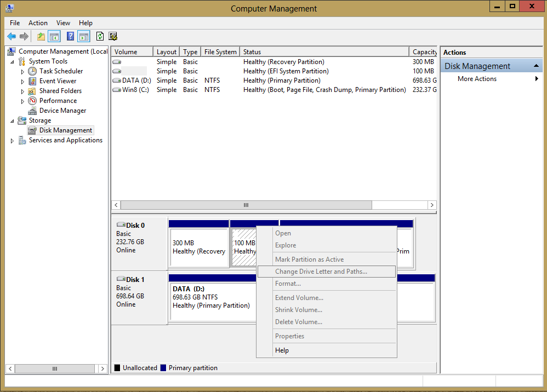547x392 pixels.
Task: Click the Back arrow in the toolbar
Action: (x=11, y=37)
